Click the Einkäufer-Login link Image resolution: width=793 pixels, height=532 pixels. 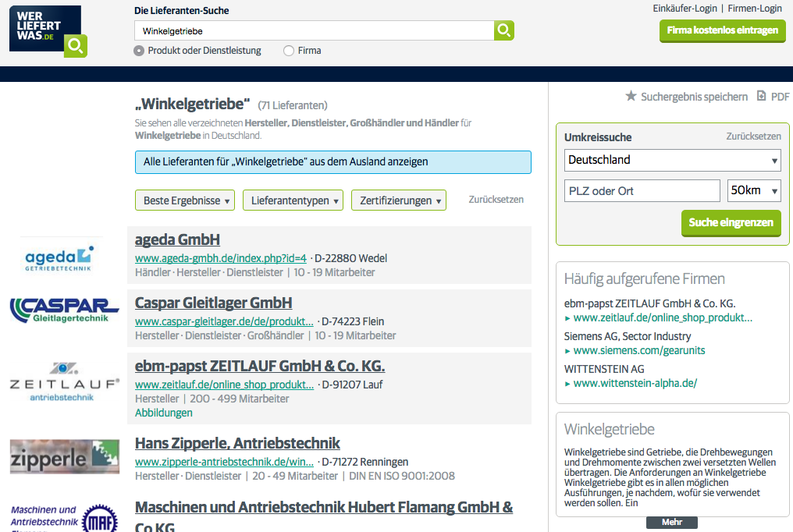coord(685,9)
